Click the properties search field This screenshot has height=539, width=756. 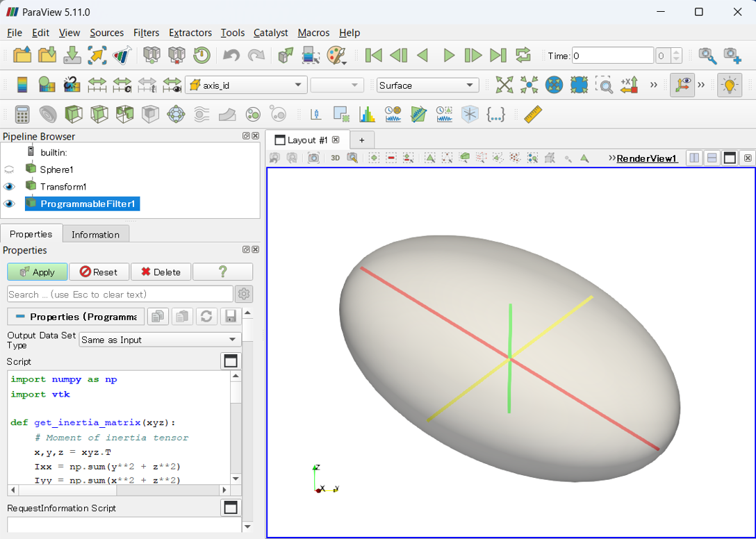(120, 295)
